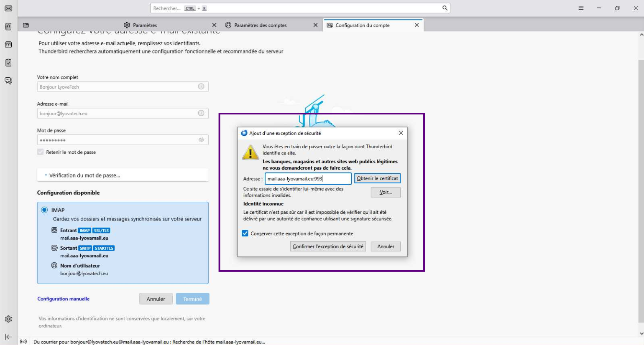Select the IMAP radio button
Screen dimensions: 644x345
[44, 210]
